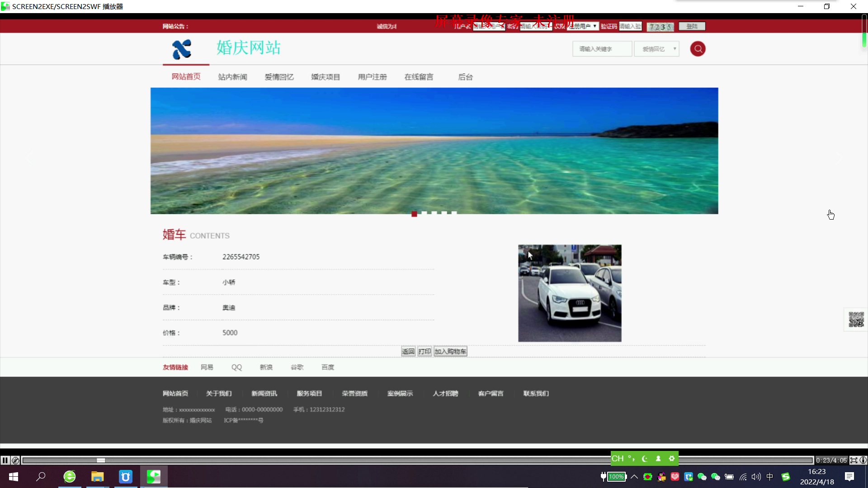Viewport: 868px width, 488px height.
Task: Click the blue wedding site logo
Action: (182, 49)
